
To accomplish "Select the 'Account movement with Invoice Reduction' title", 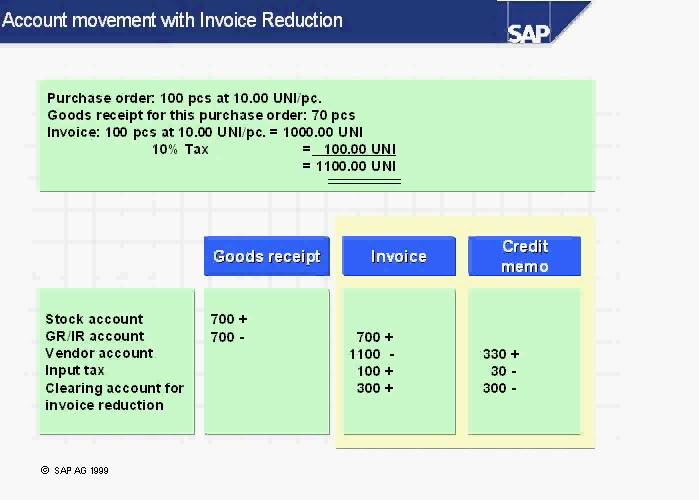I will coord(172,20).
